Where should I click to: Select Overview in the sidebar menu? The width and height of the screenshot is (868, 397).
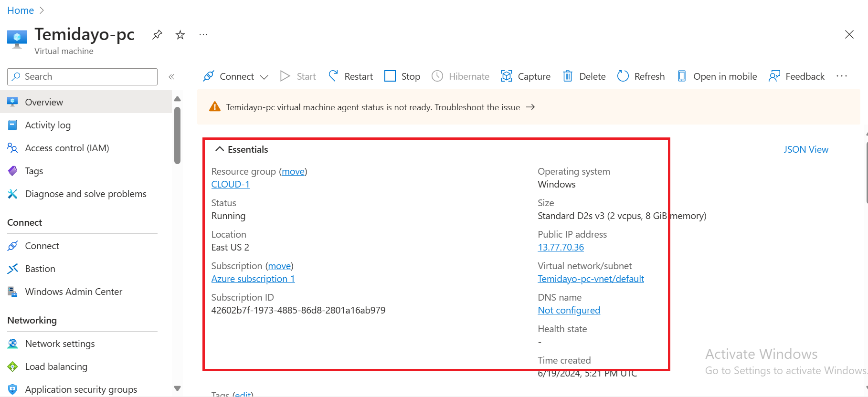point(86,102)
